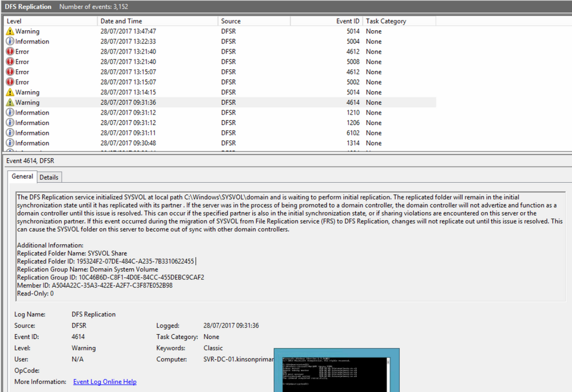Screen dimensions: 572x392
Task: Switch to the Details tab
Action: (49, 177)
